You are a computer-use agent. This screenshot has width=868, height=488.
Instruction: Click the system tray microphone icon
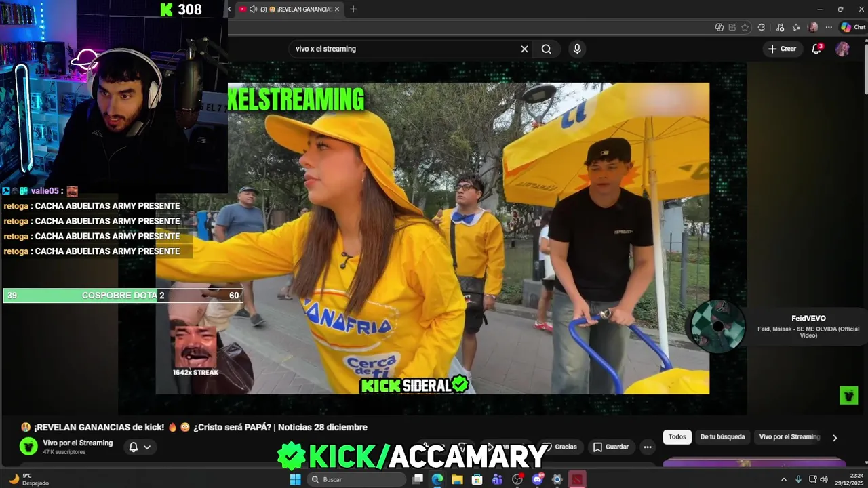tap(798, 479)
